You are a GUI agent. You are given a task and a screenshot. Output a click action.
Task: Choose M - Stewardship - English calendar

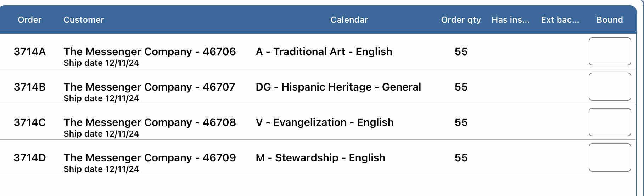(x=320, y=158)
